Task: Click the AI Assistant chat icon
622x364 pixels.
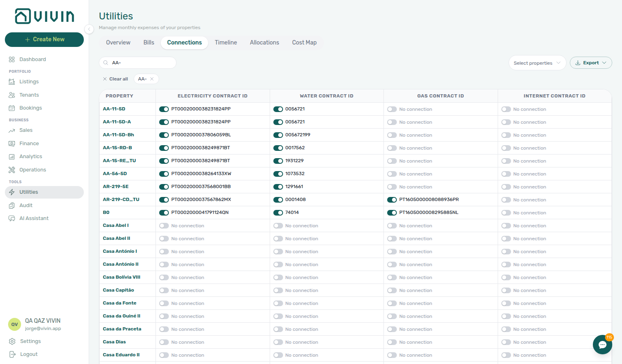Action: 12,218
